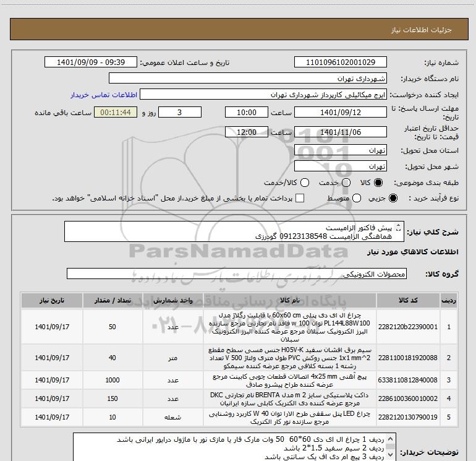
Task: Click the buyer notes text area
Action: coord(234,447)
